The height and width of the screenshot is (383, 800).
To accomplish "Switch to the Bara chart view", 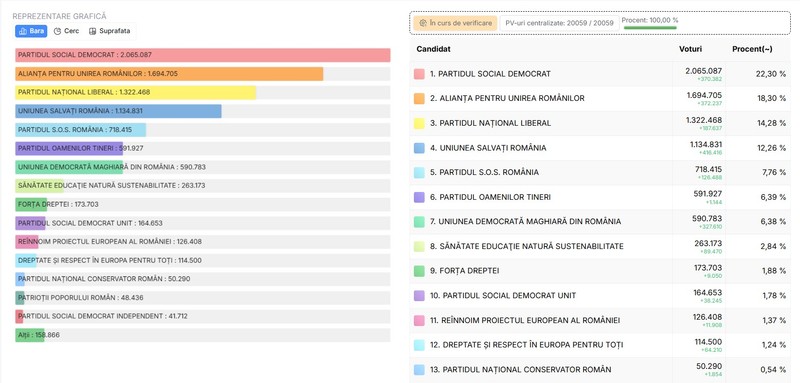I will (x=31, y=31).
